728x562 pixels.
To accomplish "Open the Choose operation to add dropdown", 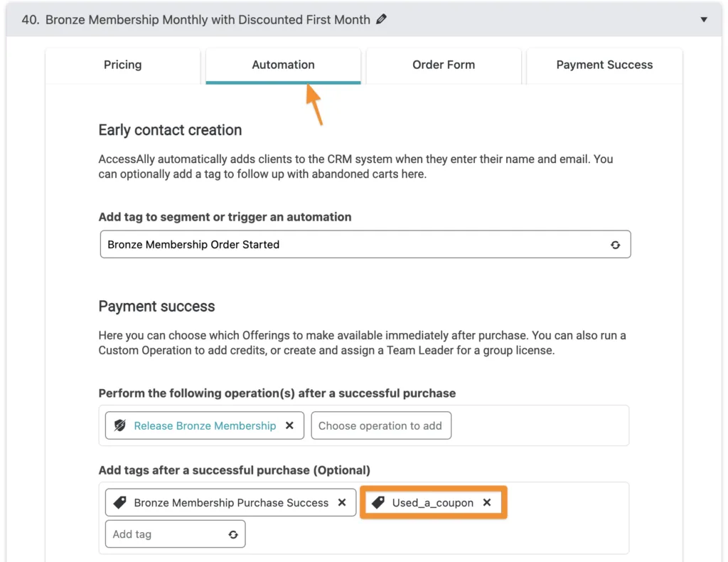I will pos(381,425).
